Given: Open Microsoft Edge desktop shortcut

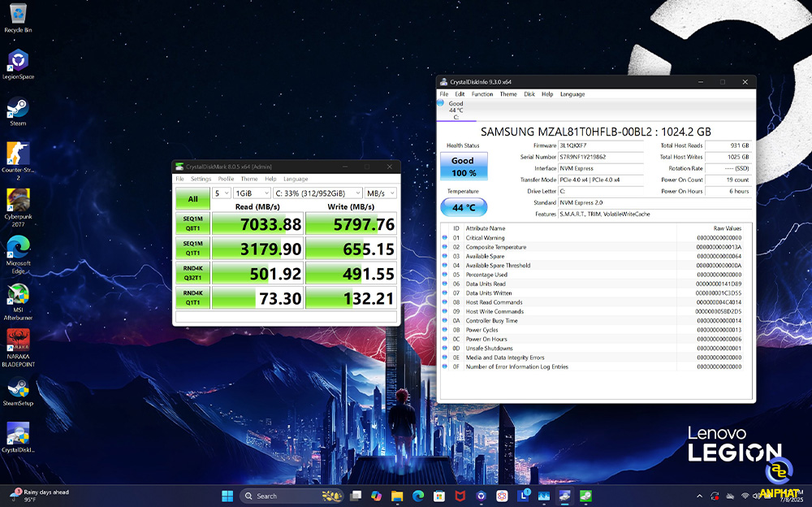Looking at the screenshot, I should 18,254.
